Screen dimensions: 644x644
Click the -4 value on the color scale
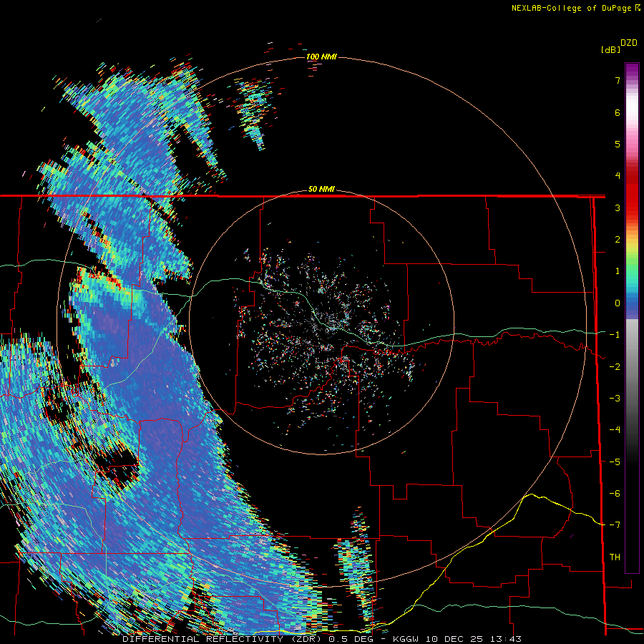click(615, 430)
